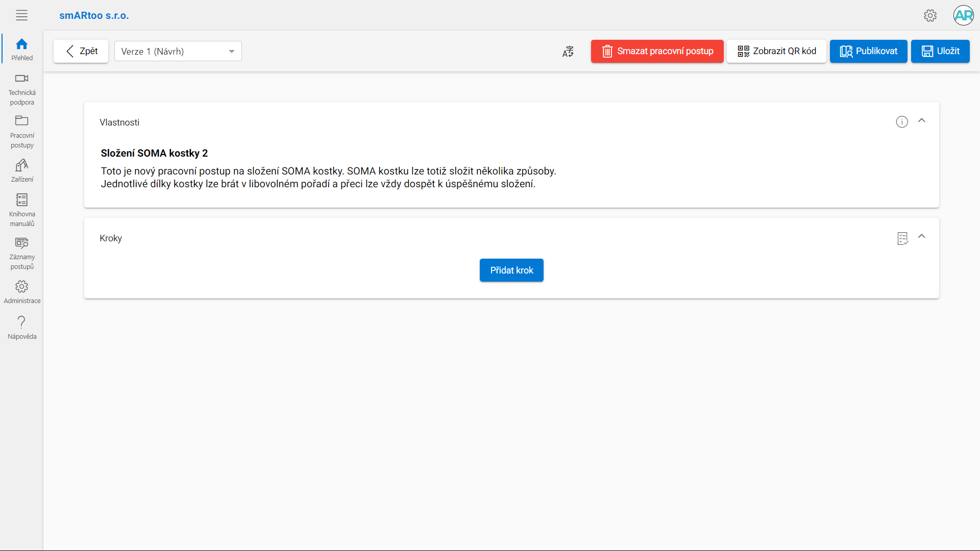The image size is (980, 551).
Task: Open the AR user profile avatar
Action: pyautogui.click(x=963, y=15)
